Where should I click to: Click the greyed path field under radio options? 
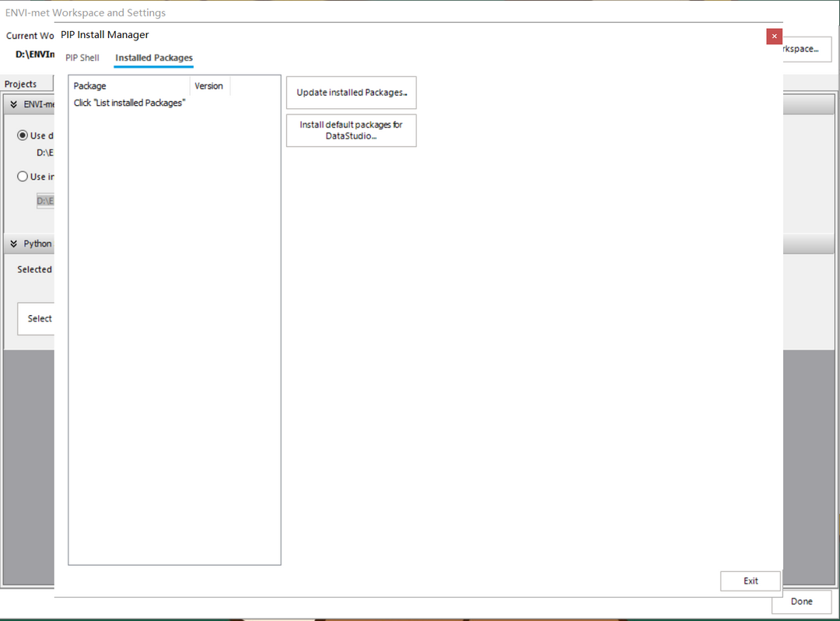45,201
